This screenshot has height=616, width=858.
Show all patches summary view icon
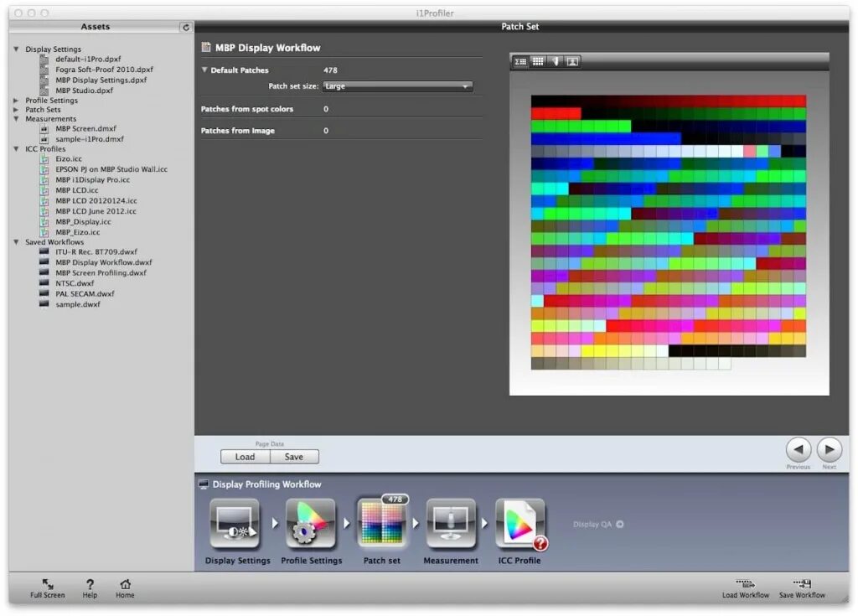click(x=519, y=61)
